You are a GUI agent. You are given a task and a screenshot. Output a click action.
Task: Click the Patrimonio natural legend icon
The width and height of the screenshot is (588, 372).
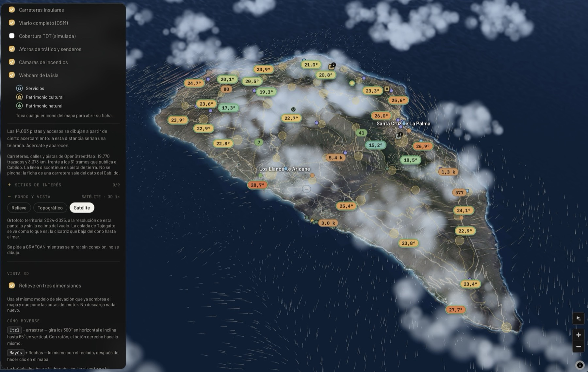(20, 106)
